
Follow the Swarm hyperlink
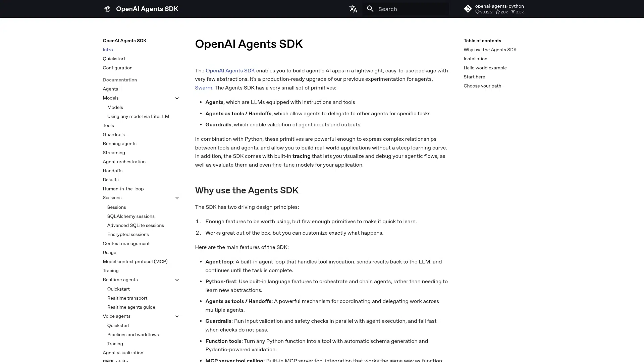click(x=203, y=88)
